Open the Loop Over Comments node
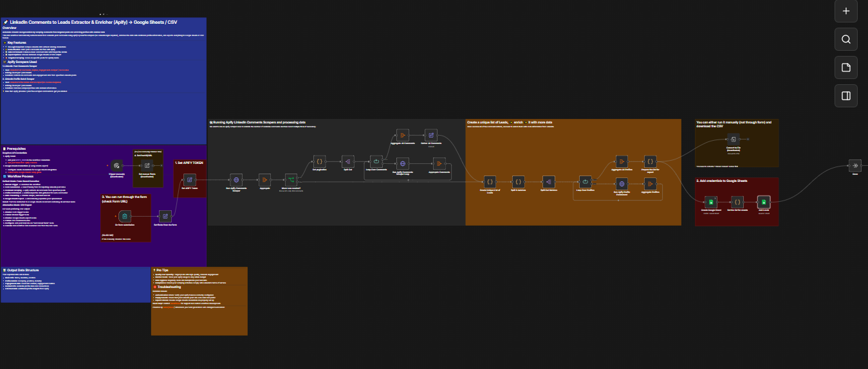The width and height of the screenshot is (868, 369). [376, 161]
